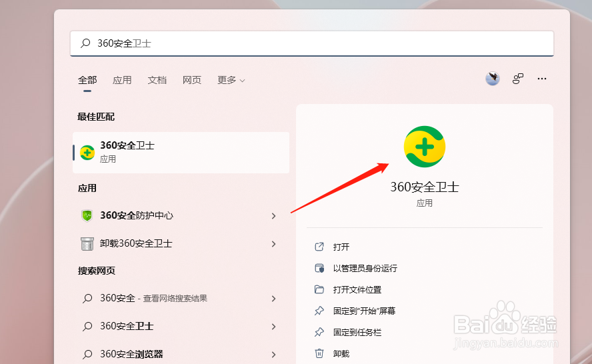Switch to the 应用 tab
The height and width of the screenshot is (364, 592).
coord(122,80)
